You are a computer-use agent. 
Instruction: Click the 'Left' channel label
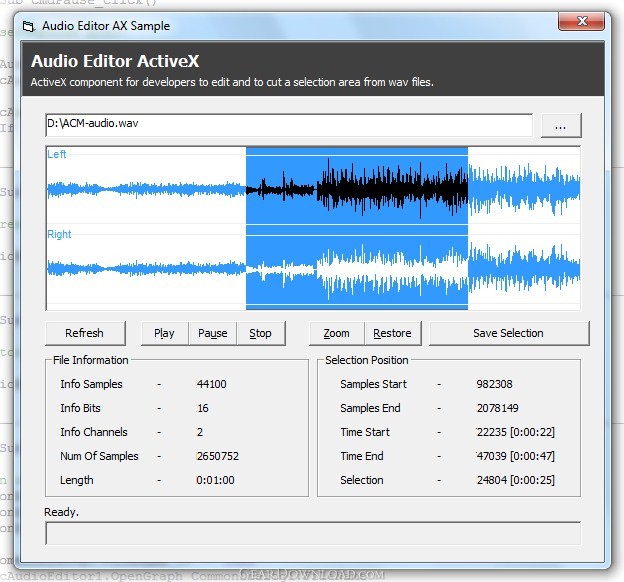pos(57,154)
